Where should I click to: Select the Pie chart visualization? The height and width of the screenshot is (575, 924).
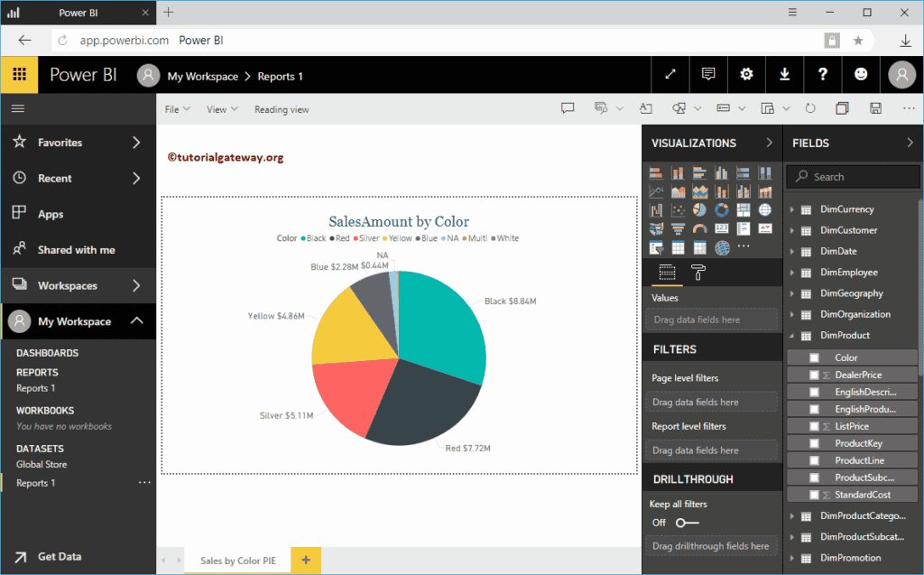(699, 209)
